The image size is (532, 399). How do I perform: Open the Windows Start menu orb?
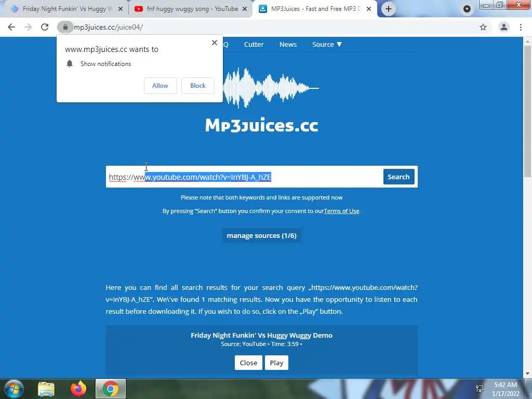(14, 389)
